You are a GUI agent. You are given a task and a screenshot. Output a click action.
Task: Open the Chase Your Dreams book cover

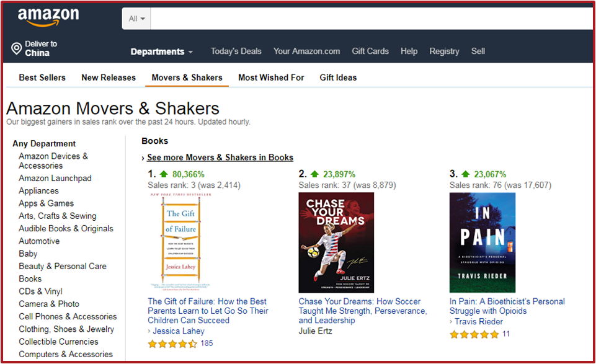click(x=336, y=242)
